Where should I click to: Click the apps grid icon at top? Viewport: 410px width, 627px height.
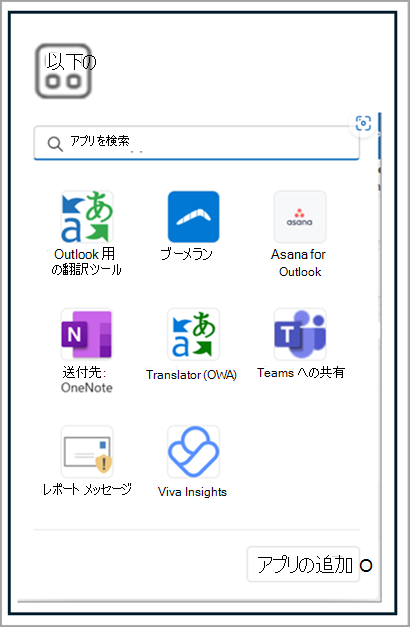pos(64,71)
